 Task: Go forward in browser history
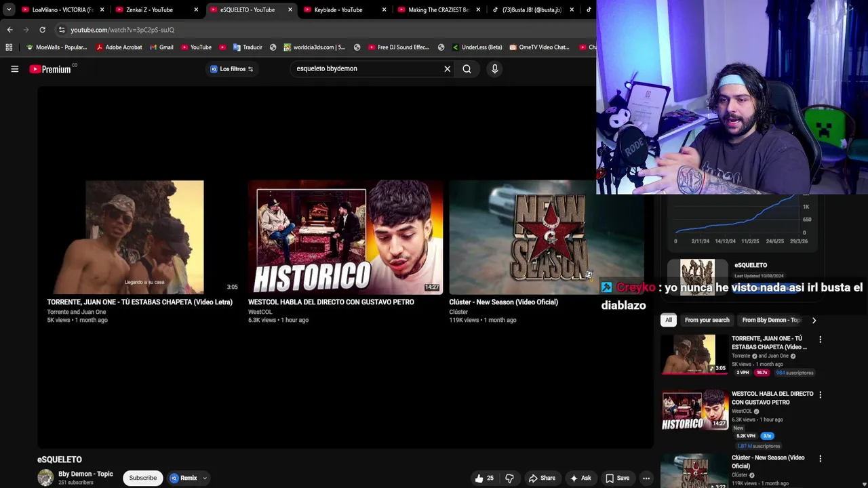coord(26,30)
